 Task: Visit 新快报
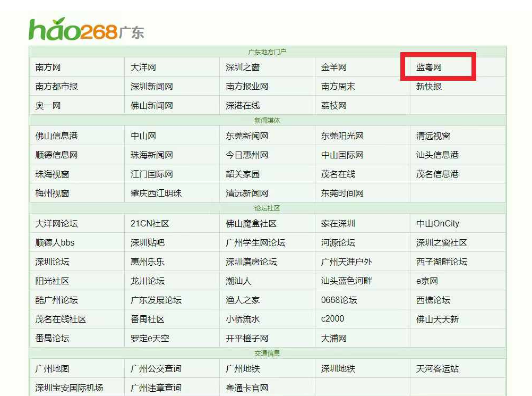coord(428,86)
